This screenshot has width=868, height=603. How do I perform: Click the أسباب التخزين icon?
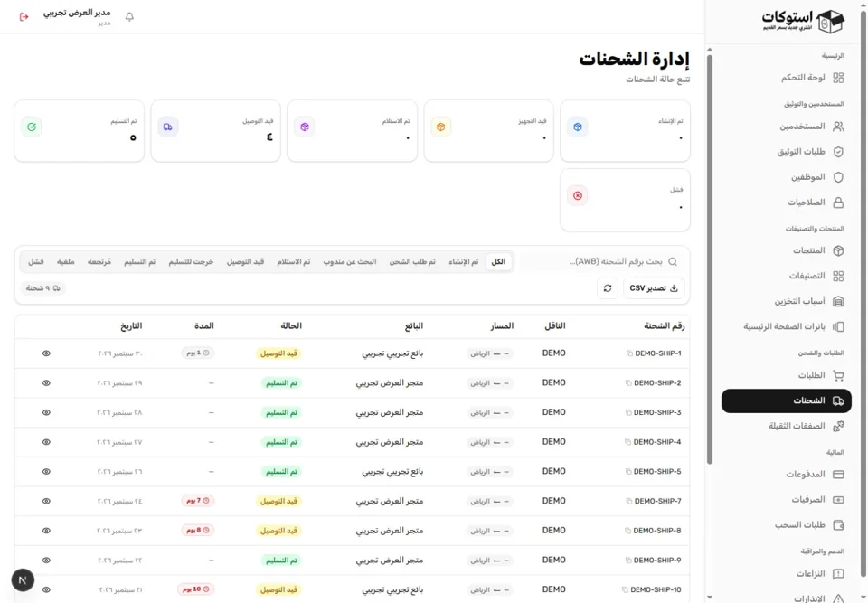tap(838, 301)
